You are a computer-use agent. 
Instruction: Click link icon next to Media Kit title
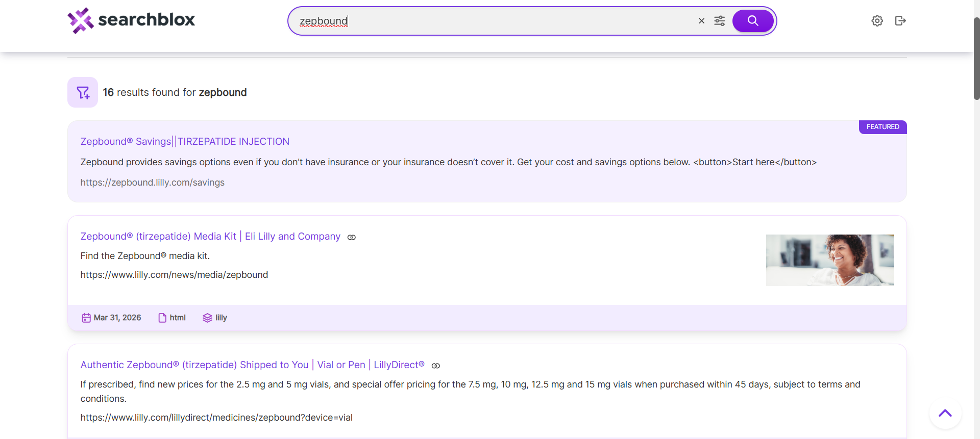click(352, 237)
